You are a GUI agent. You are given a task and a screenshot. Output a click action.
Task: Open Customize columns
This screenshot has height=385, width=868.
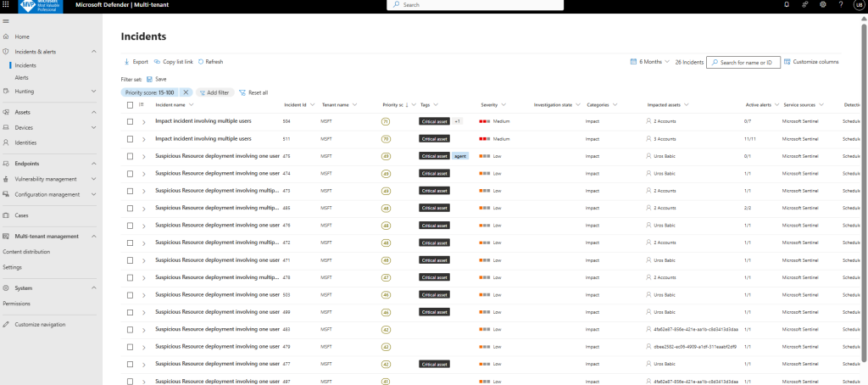pos(811,62)
